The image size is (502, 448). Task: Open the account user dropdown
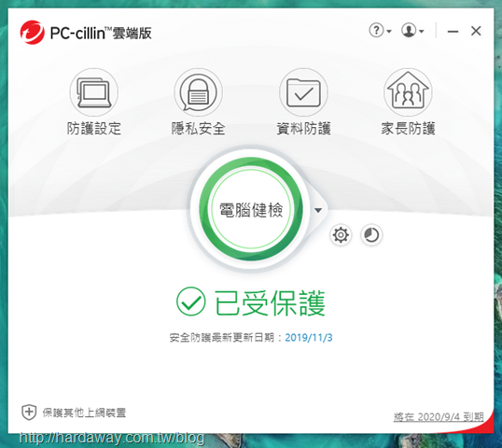pyautogui.click(x=412, y=31)
